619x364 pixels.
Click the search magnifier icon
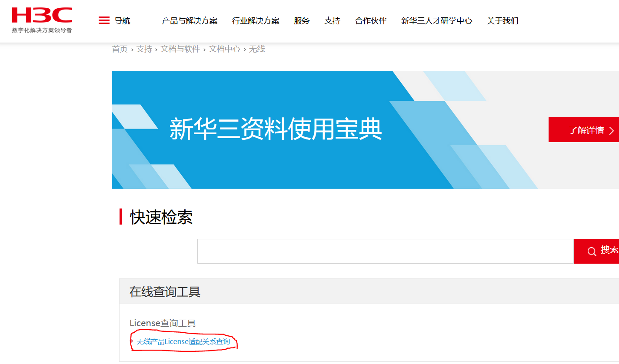tap(592, 251)
